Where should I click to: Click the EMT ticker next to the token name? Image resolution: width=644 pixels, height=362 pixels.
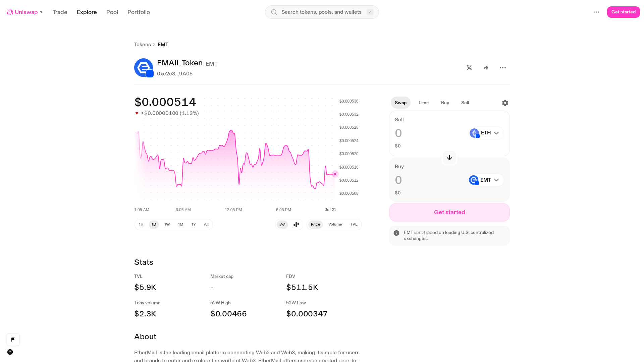212,64
